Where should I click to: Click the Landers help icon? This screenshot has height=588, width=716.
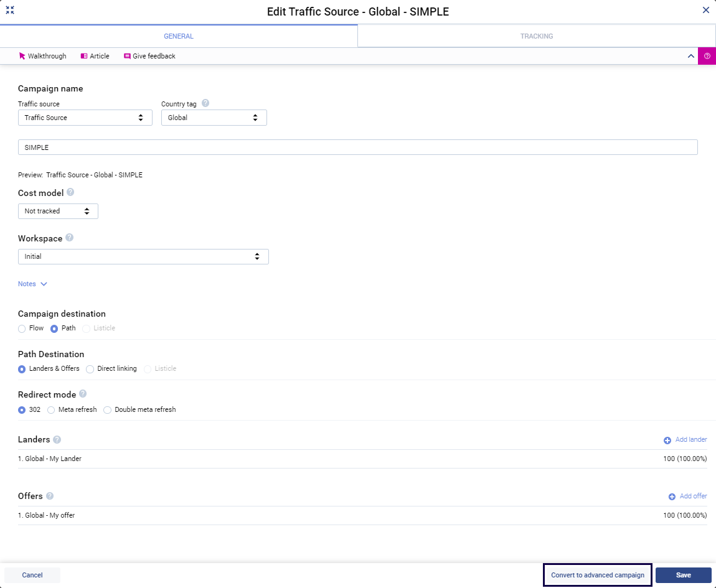(57, 440)
